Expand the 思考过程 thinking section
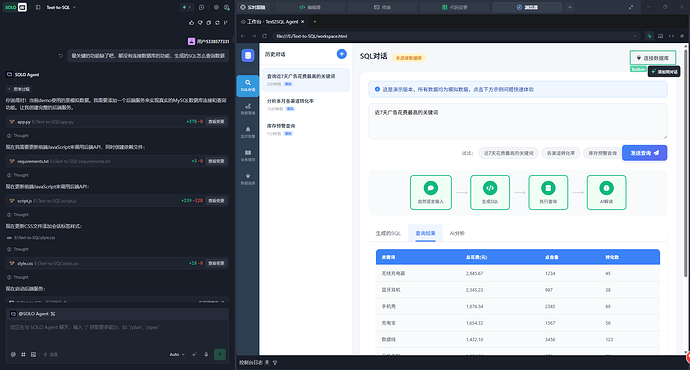Screen dimensions: 690x370 (18, 89)
